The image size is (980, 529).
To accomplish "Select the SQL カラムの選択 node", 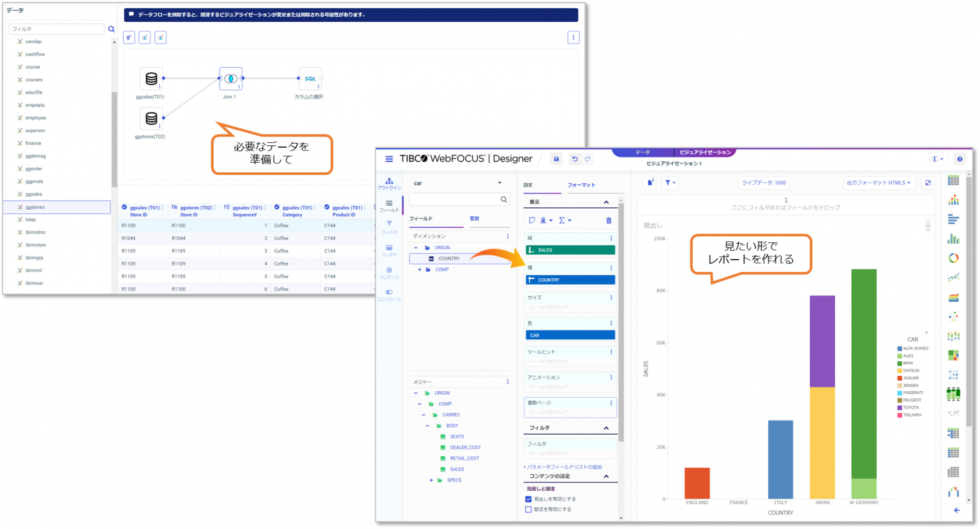I will point(310,78).
